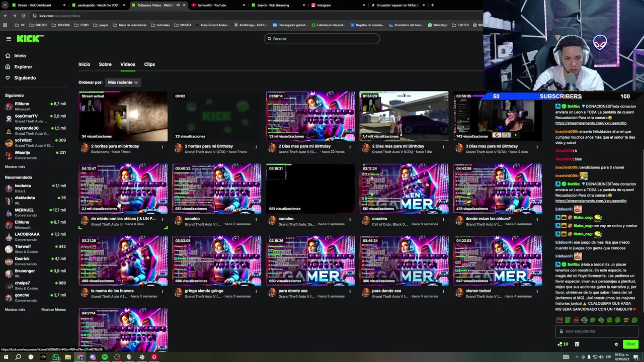The width and height of the screenshot is (644, 362).
Task: Expand Mostrar más under Recomendado
Action: pyautogui.click(x=15, y=310)
